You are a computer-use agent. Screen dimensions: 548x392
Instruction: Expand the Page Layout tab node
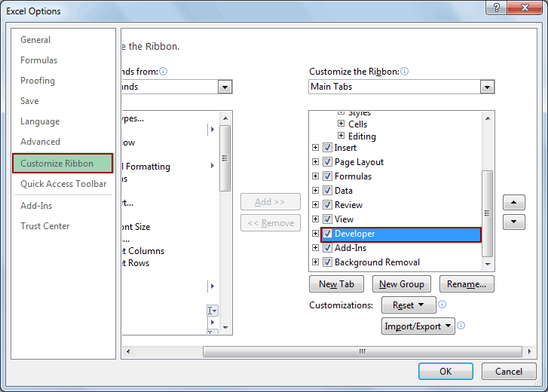(315, 162)
